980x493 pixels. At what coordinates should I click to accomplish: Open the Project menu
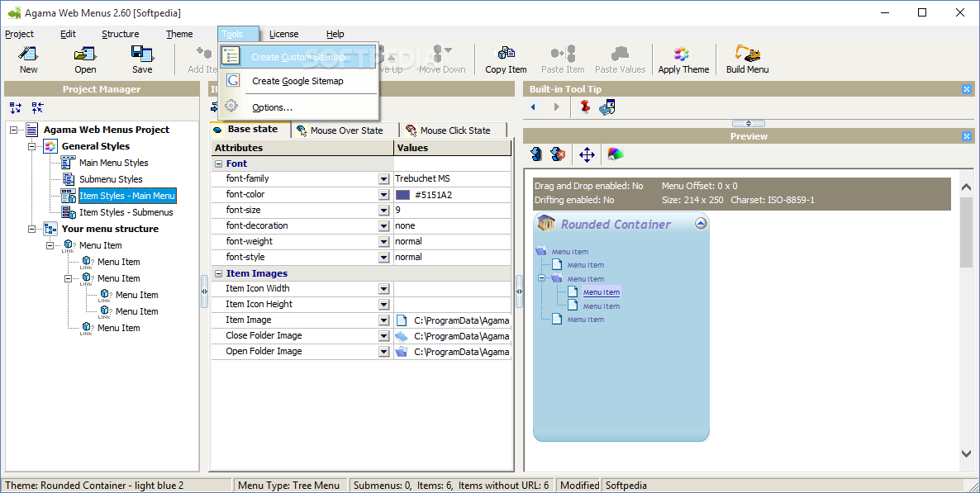click(19, 34)
